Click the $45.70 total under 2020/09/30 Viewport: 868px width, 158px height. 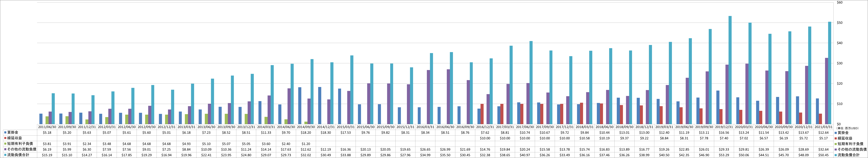point(784,155)
